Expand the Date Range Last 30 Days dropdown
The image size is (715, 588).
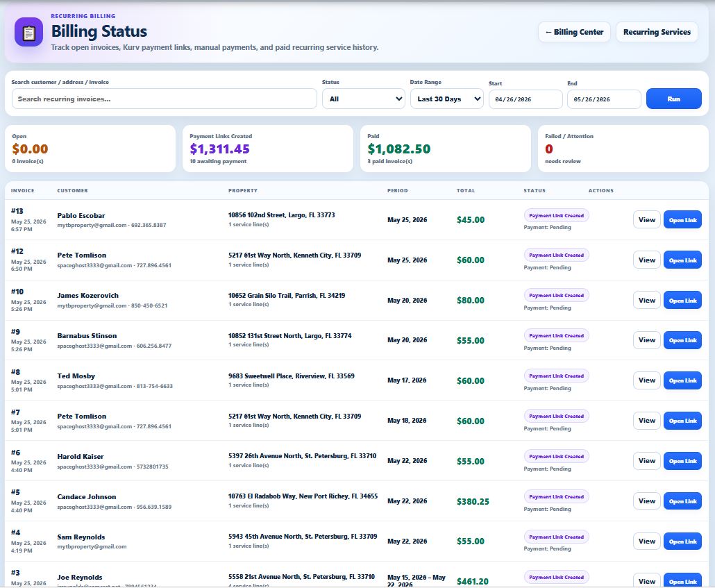pyautogui.click(x=447, y=99)
